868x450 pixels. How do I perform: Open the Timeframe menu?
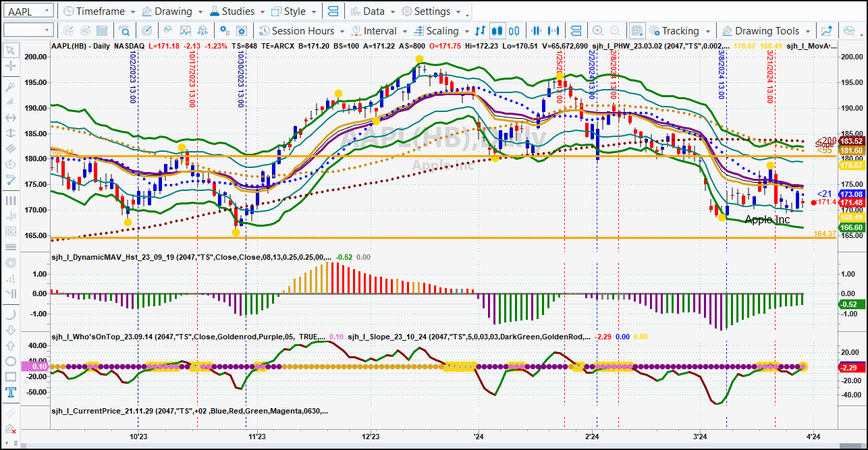coord(99,11)
